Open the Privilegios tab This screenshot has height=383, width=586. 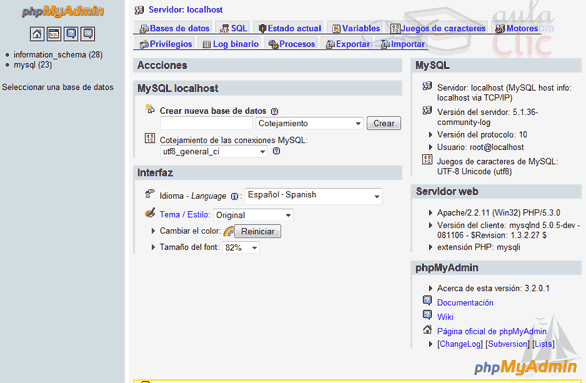click(166, 44)
